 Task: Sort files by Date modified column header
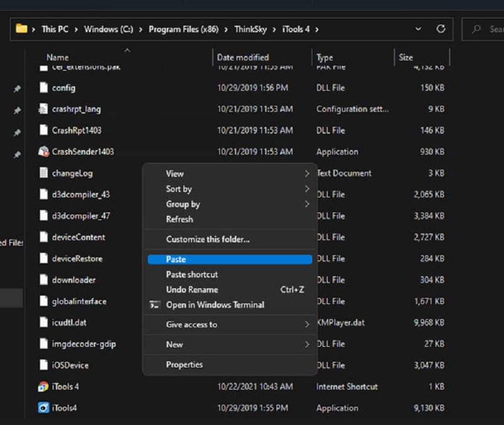pos(243,57)
